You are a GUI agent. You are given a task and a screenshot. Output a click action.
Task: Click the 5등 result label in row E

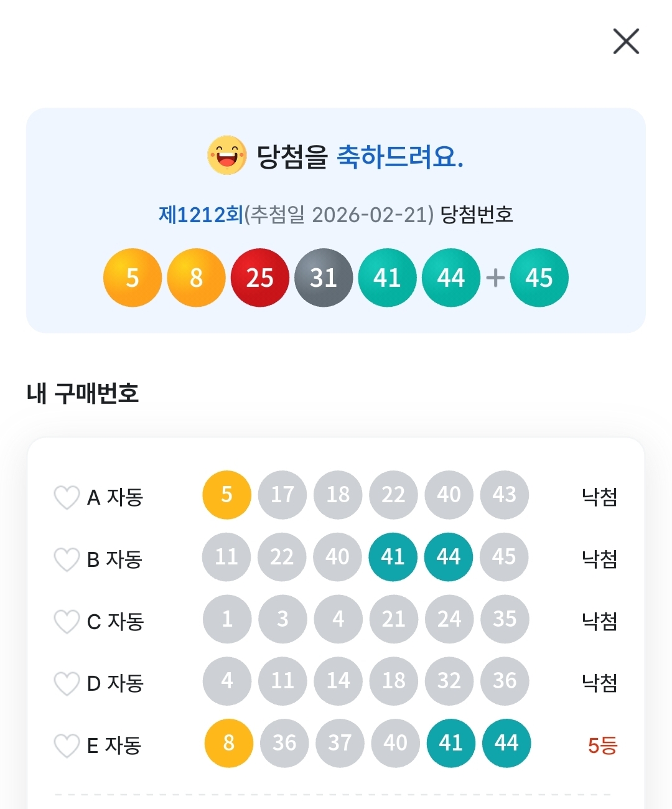coord(602,745)
